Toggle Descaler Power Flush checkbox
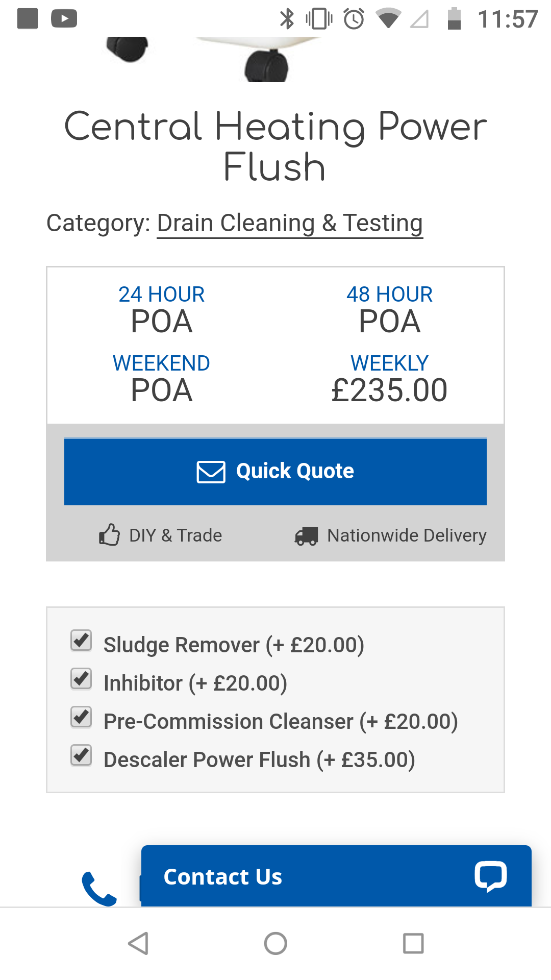551x980 pixels. 81,755
